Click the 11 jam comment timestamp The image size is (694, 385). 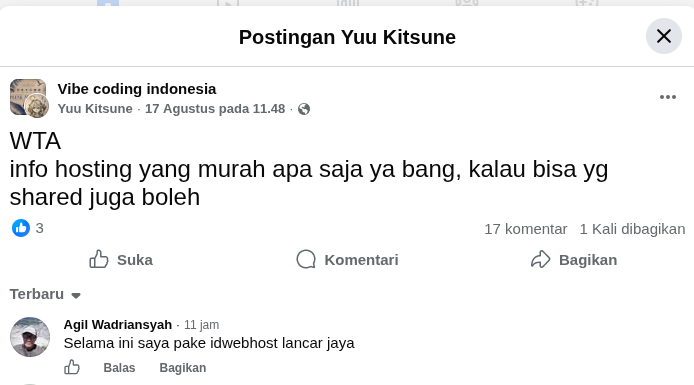pyautogui.click(x=201, y=325)
